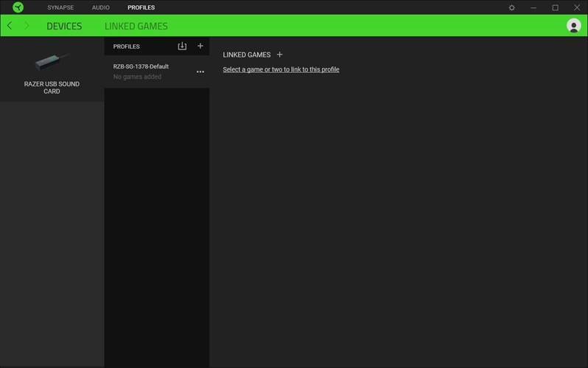Image resolution: width=588 pixels, height=368 pixels.
Task: Add a linked game with plus icon
Action: [x=279, y=55]
